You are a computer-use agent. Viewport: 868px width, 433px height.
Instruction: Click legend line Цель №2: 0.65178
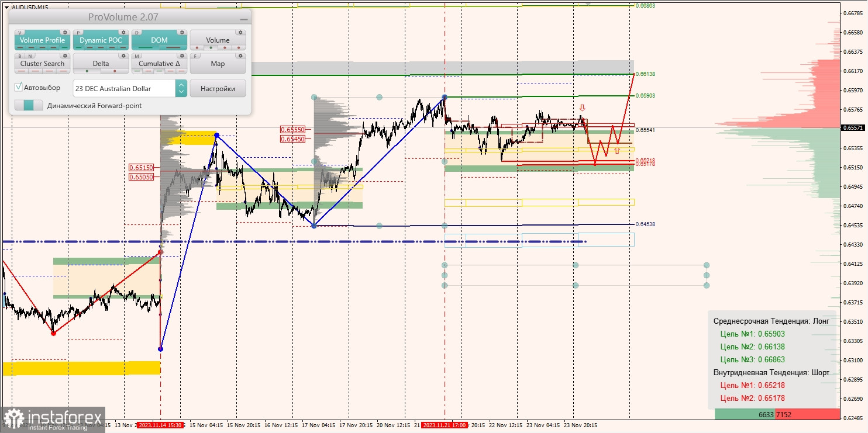[x=753, y=398]
